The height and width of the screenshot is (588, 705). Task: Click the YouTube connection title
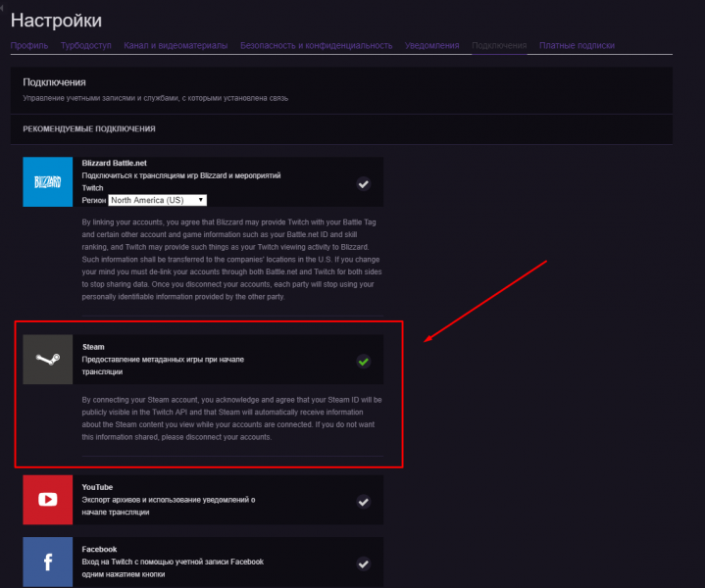tap(97, 487)
